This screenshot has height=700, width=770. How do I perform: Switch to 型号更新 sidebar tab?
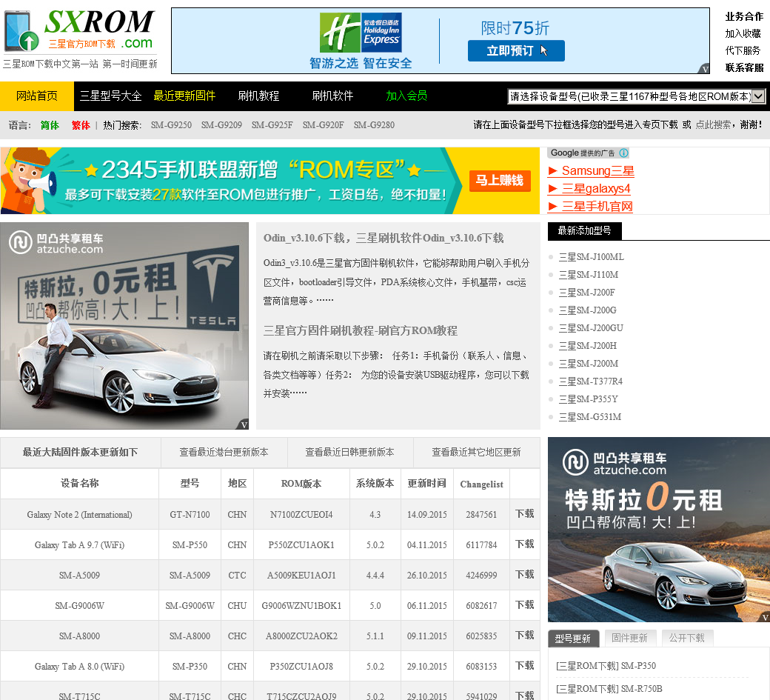pyautogui.click(x=573, y=639)
